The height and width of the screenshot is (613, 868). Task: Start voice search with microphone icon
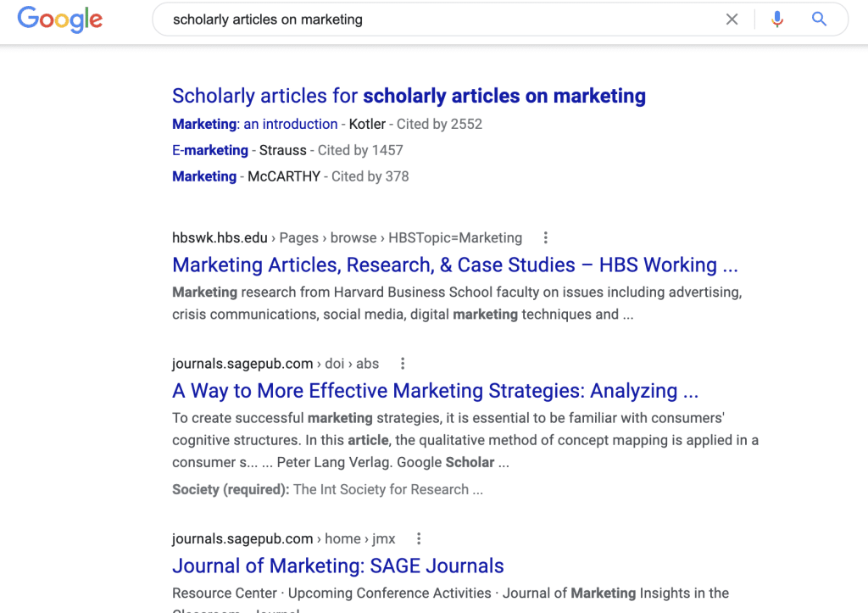coord(777,20)
